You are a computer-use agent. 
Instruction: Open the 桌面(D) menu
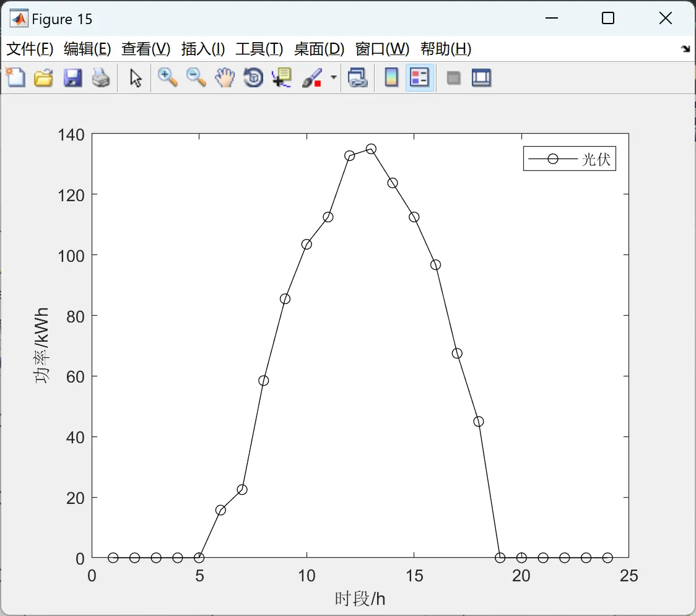point(319,49)
